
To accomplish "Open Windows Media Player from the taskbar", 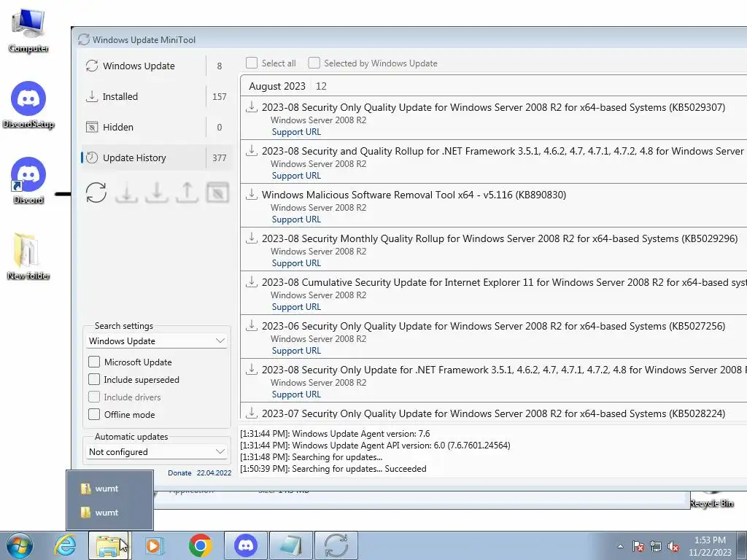I will pos(155,545).
